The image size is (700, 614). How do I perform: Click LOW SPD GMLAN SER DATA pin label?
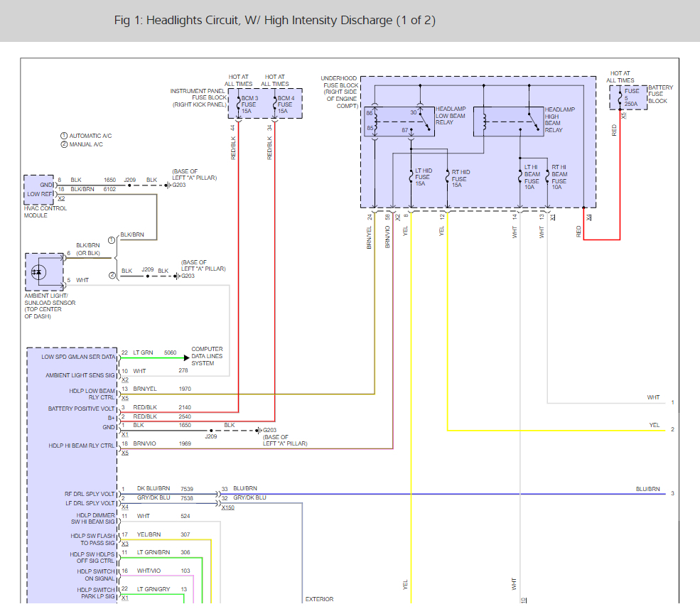coord(78,357)
